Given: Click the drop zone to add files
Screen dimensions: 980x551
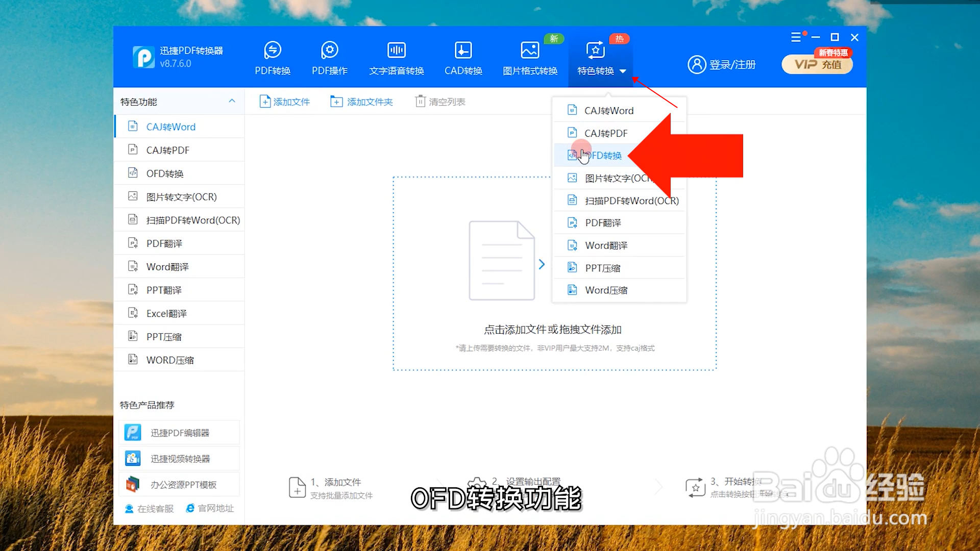Looking at the screenshot, I should point(554,273).
